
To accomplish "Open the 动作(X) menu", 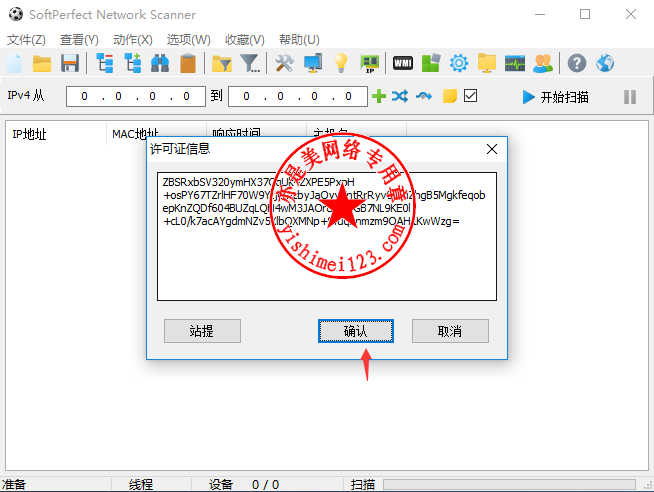I will (133, 40).
